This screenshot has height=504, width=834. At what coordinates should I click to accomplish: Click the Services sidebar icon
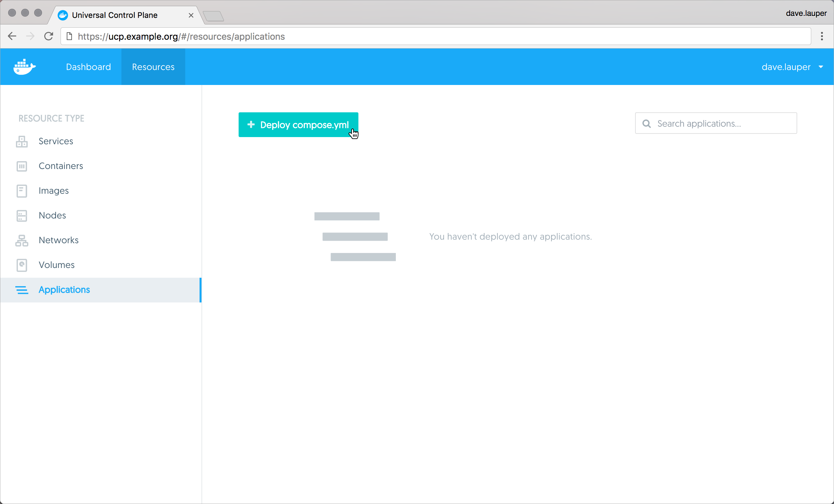point(22,142)
